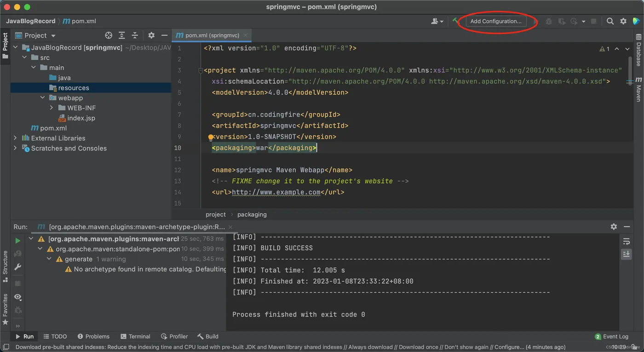The width and height of the screenshot is (644, 352).
Task: Select pom.xml in project tree
Action: [x=49, y=128]
